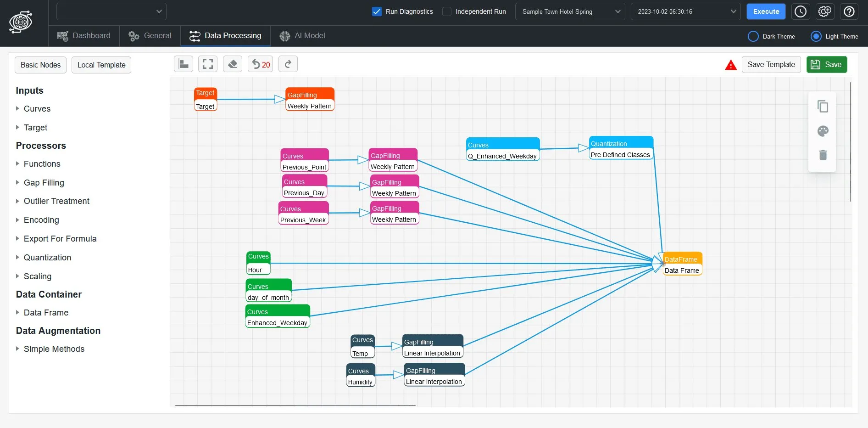Select the Curves Humidity node
The width and height of the screenshot is (868, 428).
(x=361, y=375)
